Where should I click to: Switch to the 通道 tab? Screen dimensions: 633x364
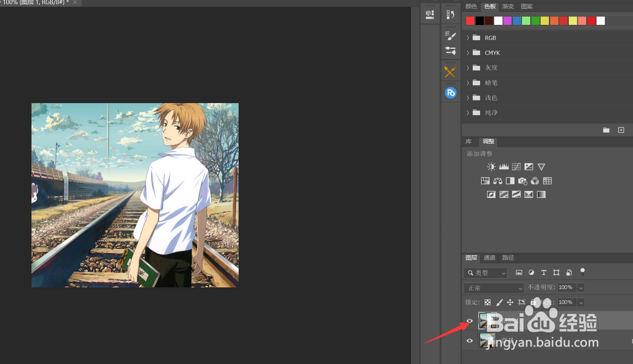(x=489, y=258)
